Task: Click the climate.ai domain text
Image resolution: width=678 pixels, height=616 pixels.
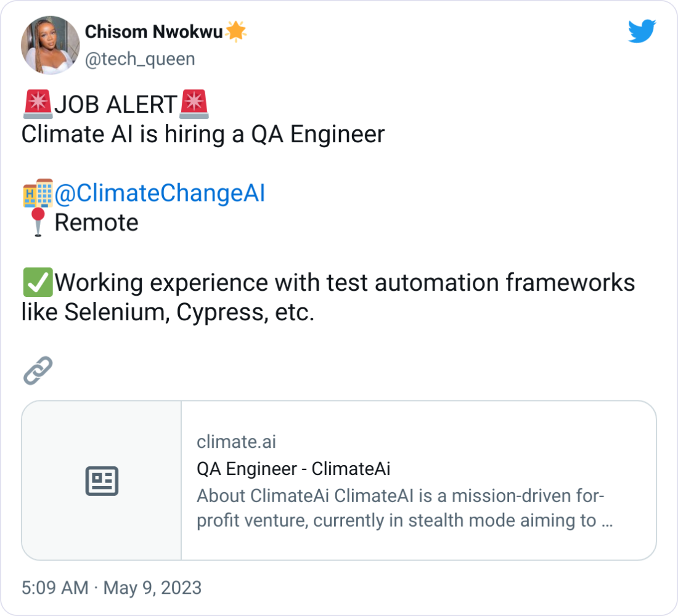Action: (236, 442)
